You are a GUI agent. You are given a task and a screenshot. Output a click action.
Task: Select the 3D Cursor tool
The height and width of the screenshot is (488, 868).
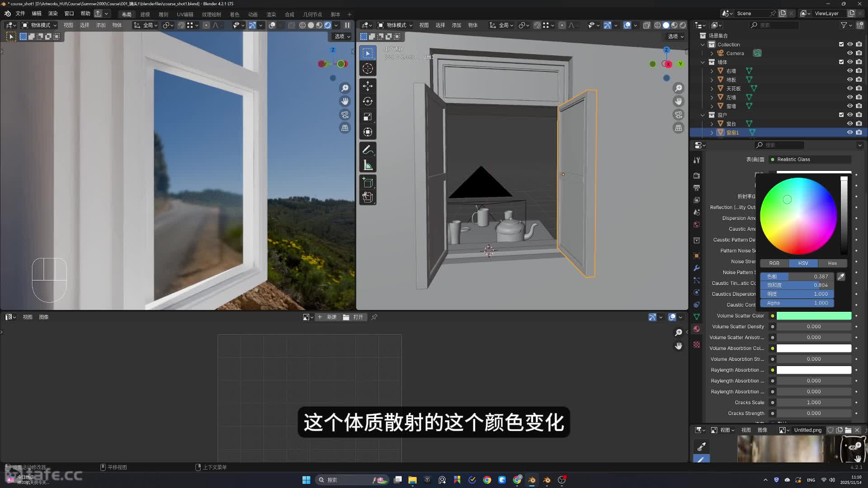[x=368, y=69]
